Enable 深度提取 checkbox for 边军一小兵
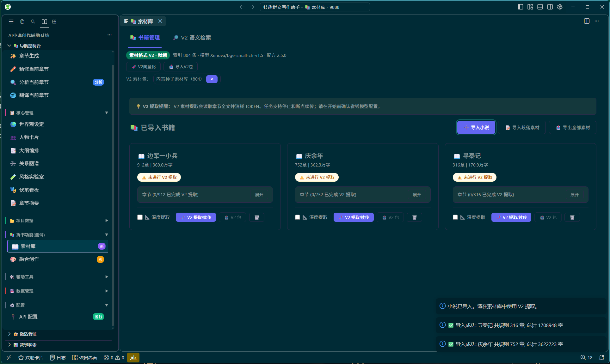Image resolution: width=610 pixels, height=364 pixels. tap(140, 217)
